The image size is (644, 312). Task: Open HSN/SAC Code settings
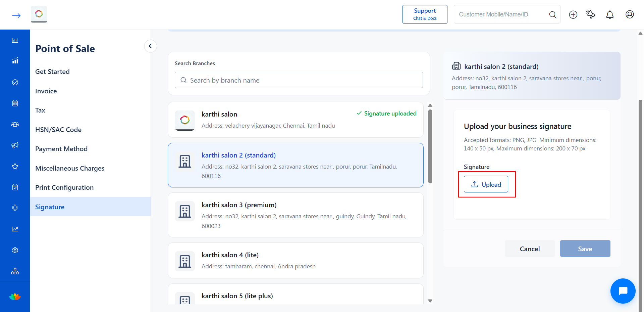[x=58, y=130]
